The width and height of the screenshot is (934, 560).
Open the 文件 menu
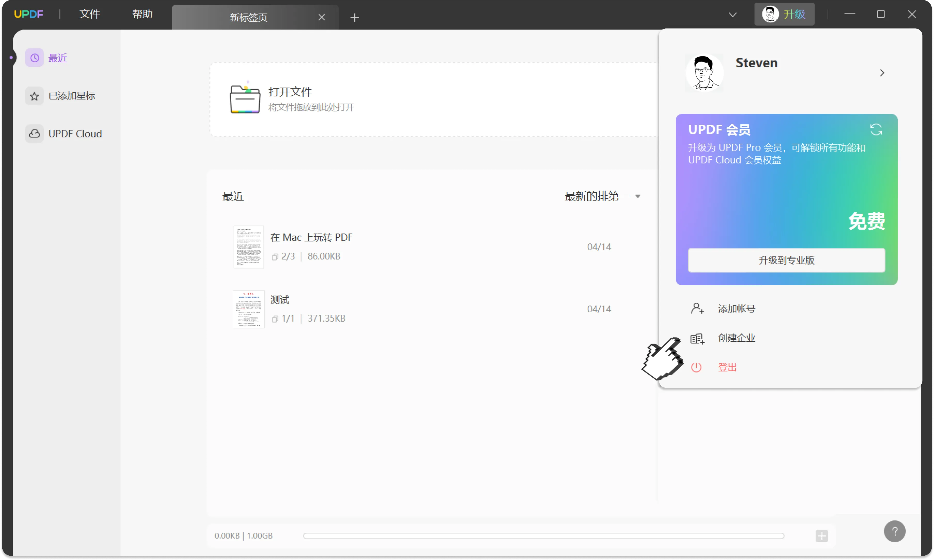click(90, 14)
